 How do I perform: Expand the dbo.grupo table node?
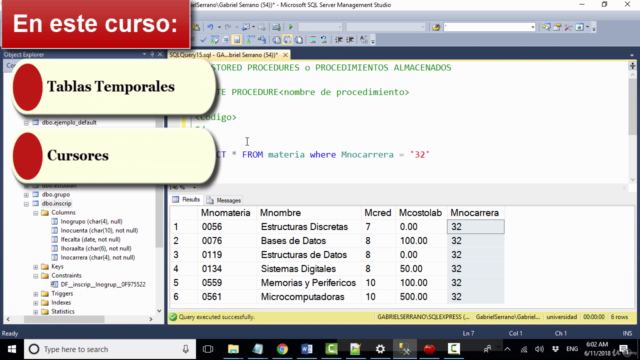26,195
